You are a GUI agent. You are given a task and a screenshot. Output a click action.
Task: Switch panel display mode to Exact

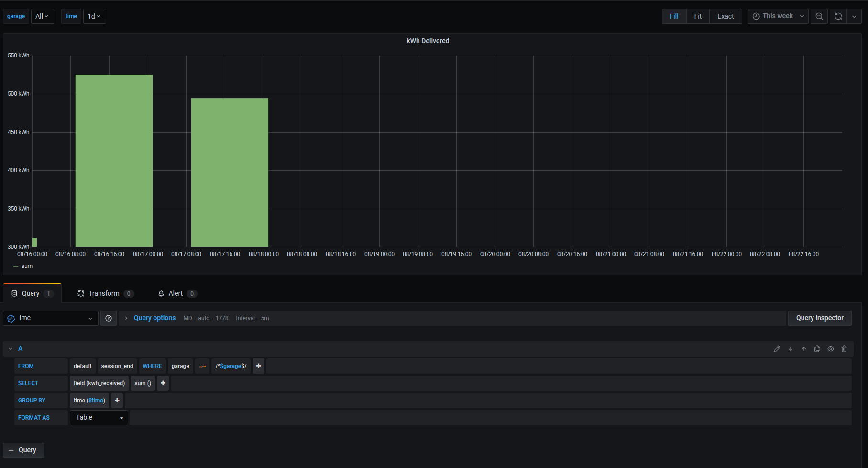(x=725, y=16)
